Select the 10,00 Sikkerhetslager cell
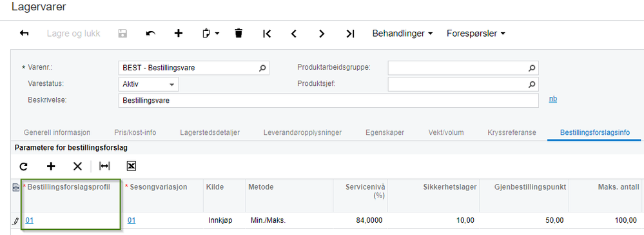This screenshot has height=235, width=644. pyautogui.click(x=433, y=221)
